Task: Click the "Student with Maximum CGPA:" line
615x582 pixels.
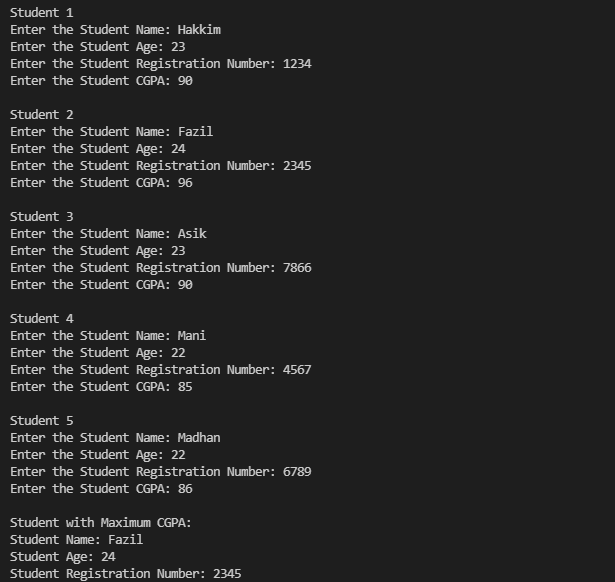Action: 100,523
